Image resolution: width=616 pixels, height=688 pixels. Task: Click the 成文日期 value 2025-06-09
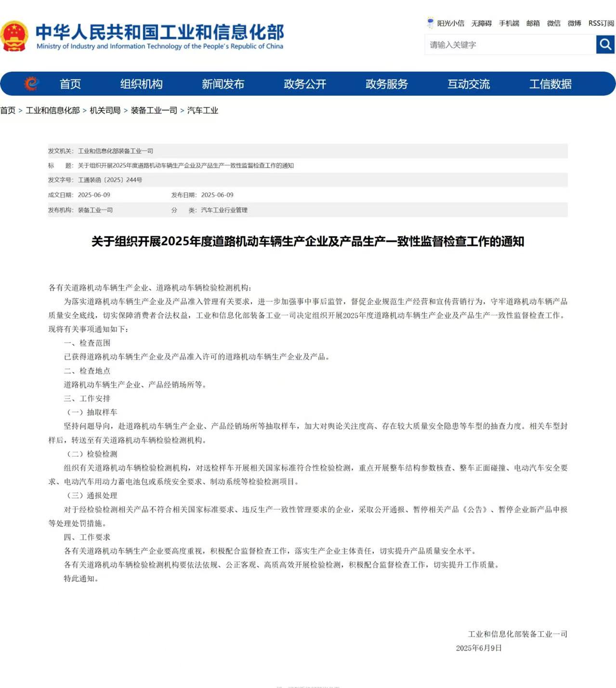94,195
